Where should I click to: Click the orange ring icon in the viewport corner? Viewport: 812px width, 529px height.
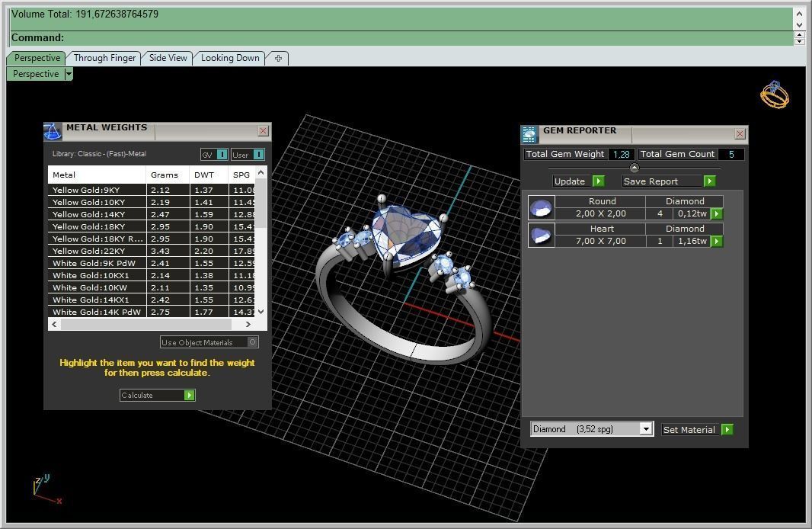774,95
